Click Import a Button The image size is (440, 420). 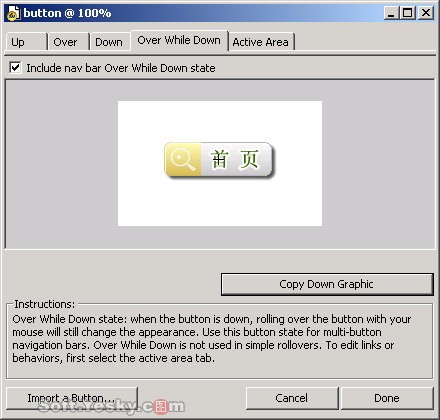72,398
